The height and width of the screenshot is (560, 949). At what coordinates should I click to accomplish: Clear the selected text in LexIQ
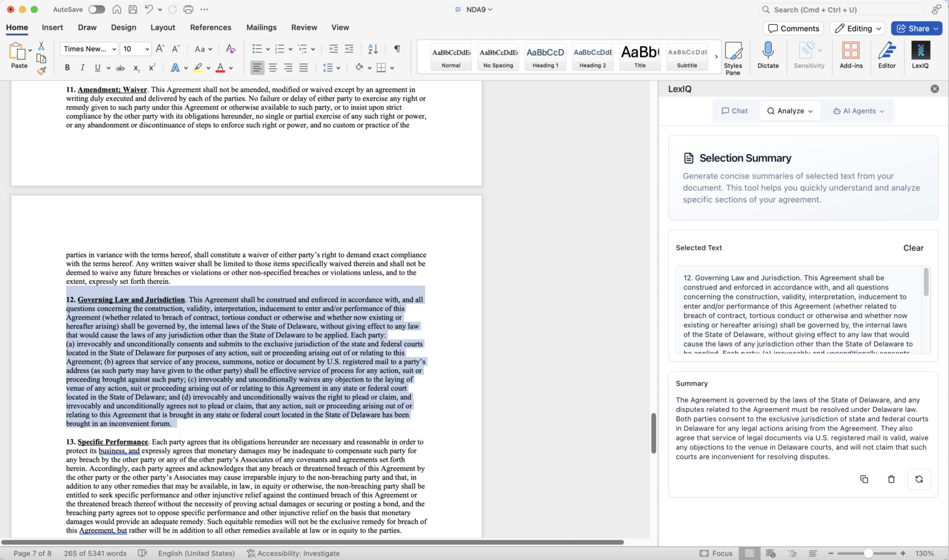[913, 248]
